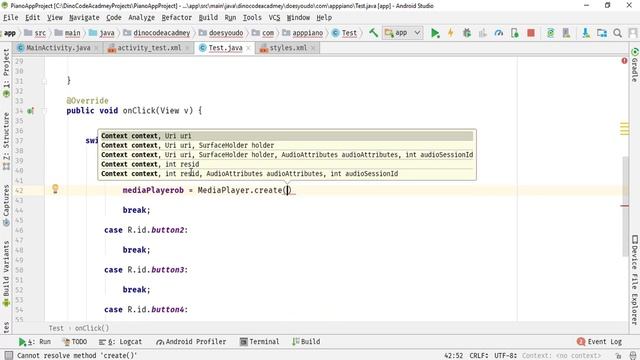This screenshot has width=640, height=360.
Task: Open the SDK Manager download arrow icon
Action: pyautogui.click(x=586, y=33)
